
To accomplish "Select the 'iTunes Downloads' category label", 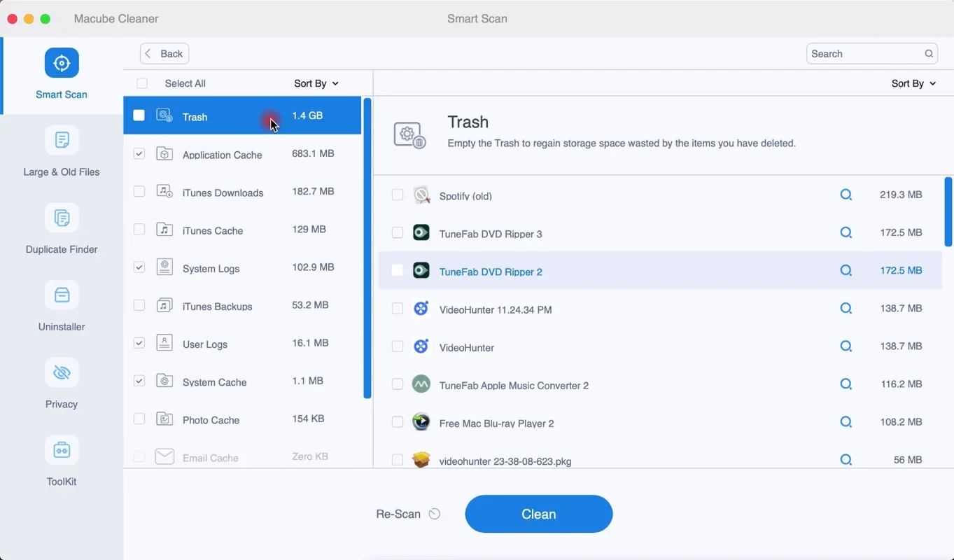I will pos(223,192).
